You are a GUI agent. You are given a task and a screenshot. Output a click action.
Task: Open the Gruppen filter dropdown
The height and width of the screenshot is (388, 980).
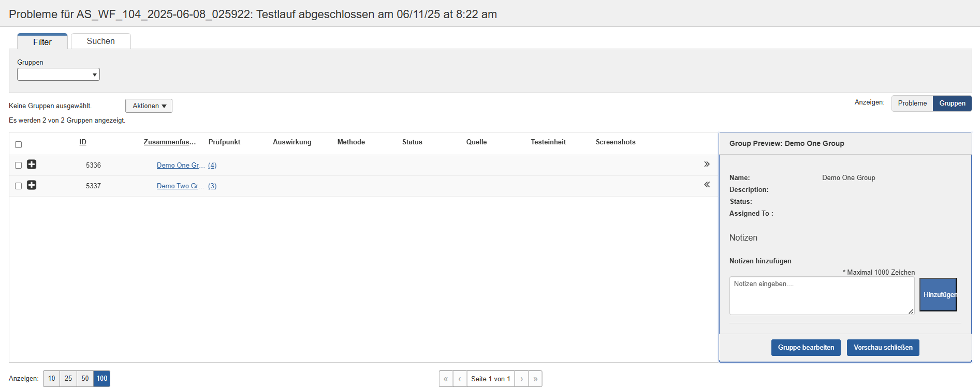pos(58,74)
